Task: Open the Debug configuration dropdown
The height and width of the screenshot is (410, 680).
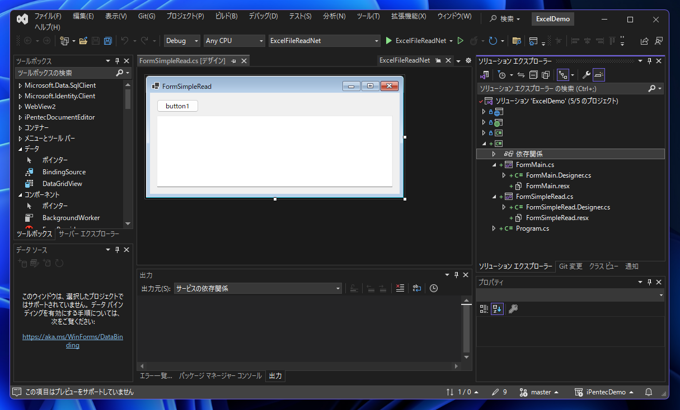Action: pyautogui.click(x=182, y=41)
